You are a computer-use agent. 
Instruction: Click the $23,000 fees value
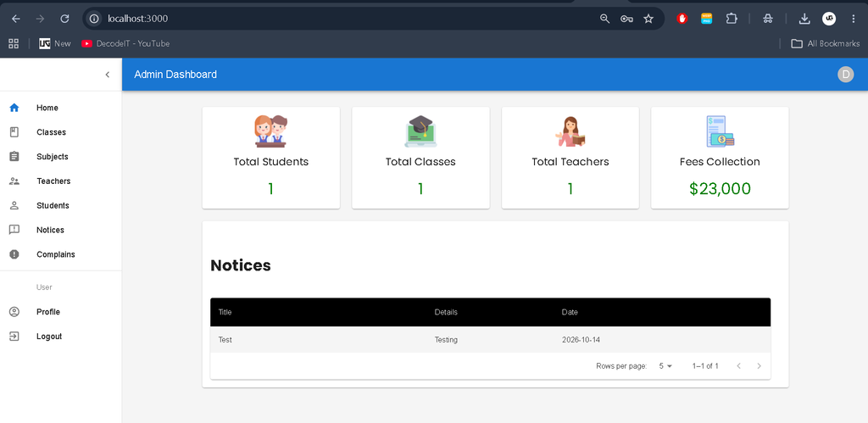pos(720,189)
